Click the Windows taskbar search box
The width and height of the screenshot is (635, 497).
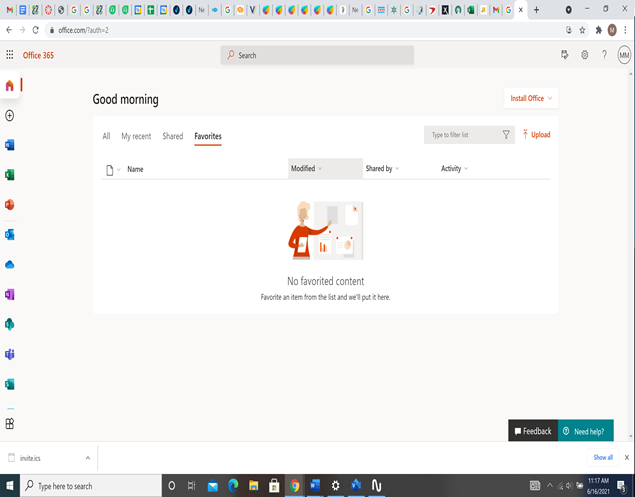91,485
